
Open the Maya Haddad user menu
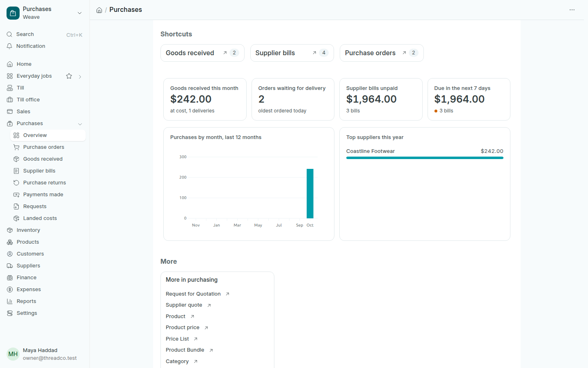[45, 354]
